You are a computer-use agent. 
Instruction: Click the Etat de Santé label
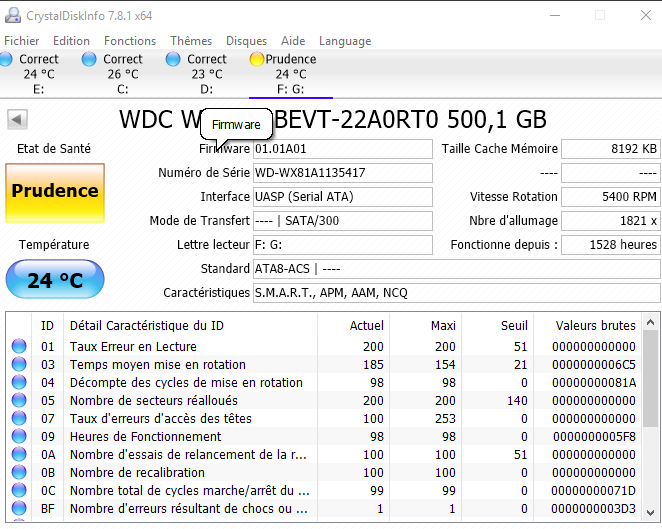pyautogui.click(x=54, y=149)
